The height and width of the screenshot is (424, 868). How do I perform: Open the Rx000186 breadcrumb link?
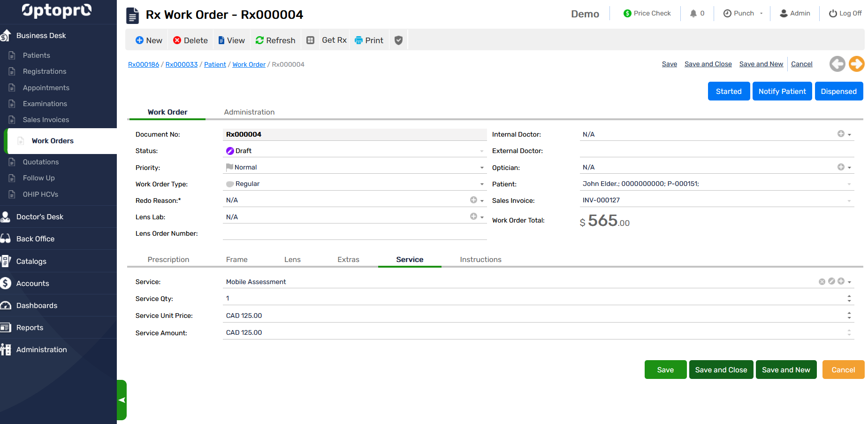[x=144, y=64]
